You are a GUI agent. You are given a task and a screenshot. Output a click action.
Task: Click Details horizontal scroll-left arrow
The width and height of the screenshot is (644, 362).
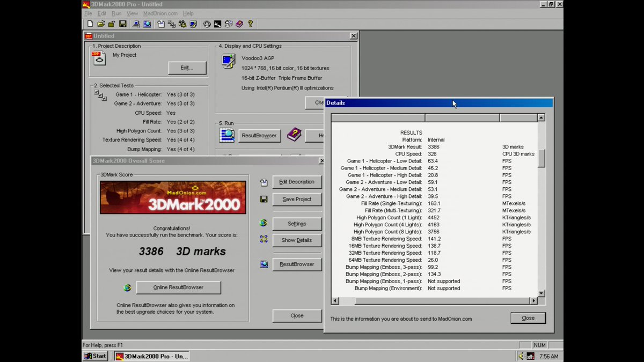pos(335,301)
